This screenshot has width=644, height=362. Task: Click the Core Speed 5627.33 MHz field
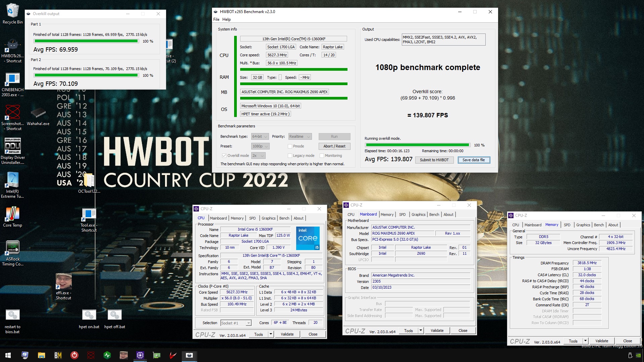tap(237, 292)
